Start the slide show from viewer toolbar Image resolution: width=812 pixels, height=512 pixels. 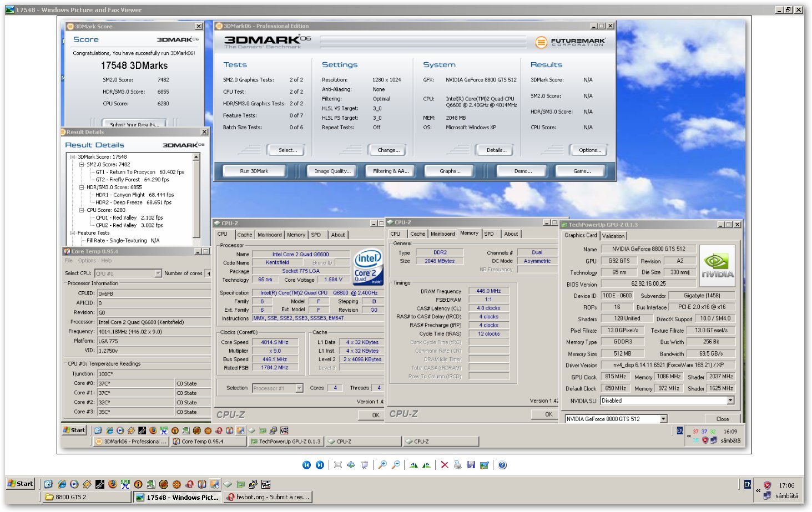(x=364, y=465)
